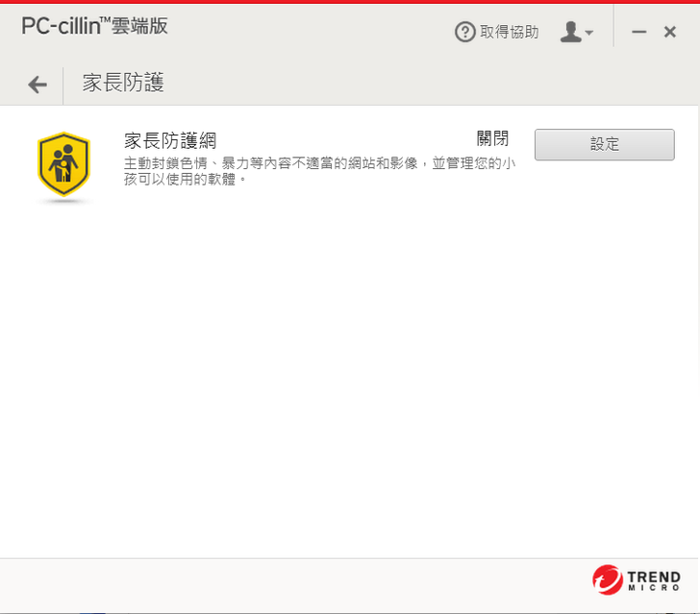The width and height of the screenshot is (700, 614).
Task: Click the question mark help icon
Action: 464,32
